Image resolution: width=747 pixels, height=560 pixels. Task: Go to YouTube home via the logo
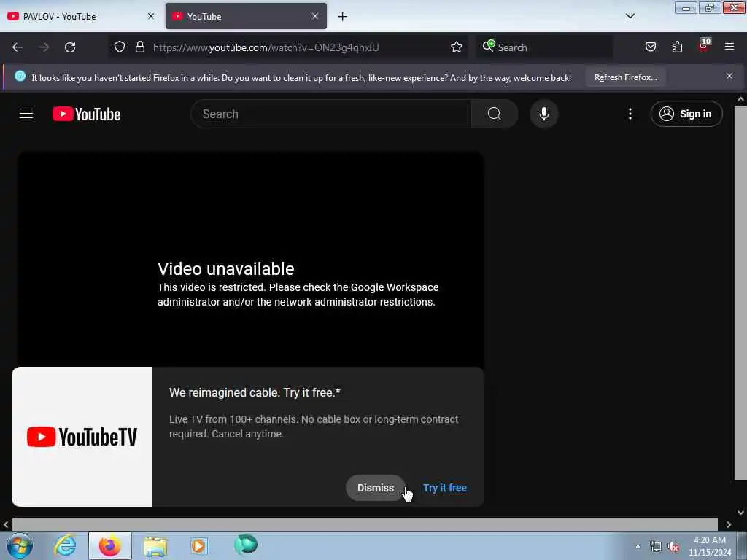86,114
